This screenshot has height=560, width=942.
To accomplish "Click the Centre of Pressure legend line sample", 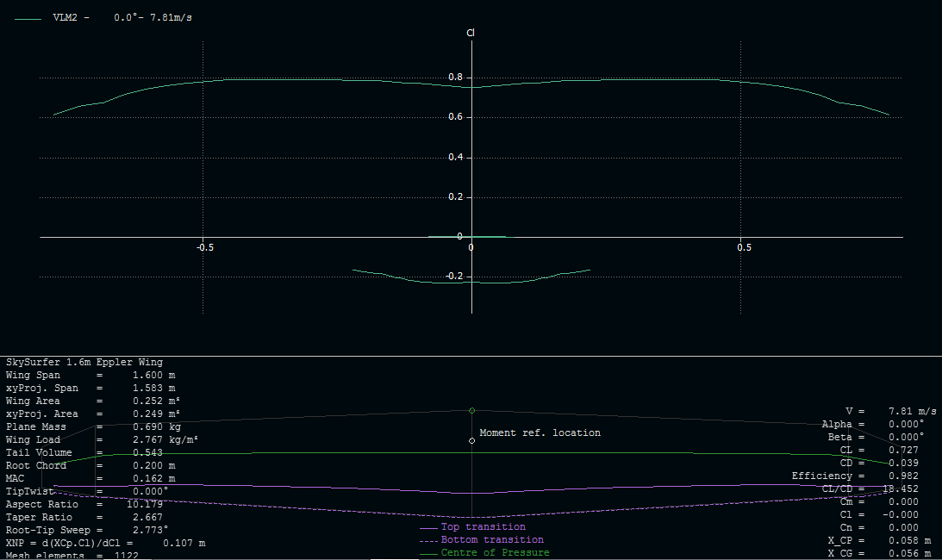I will [x=428, y=553].
